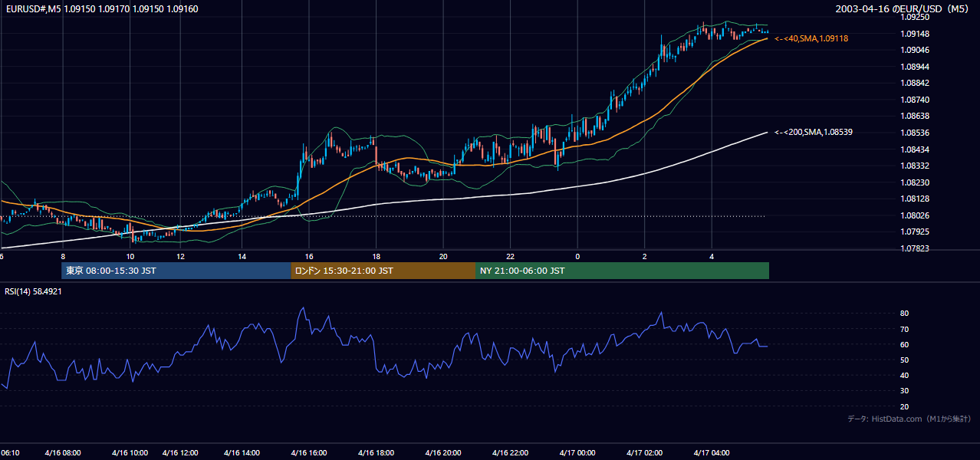Click RSI scale value 60

point(905,345)
